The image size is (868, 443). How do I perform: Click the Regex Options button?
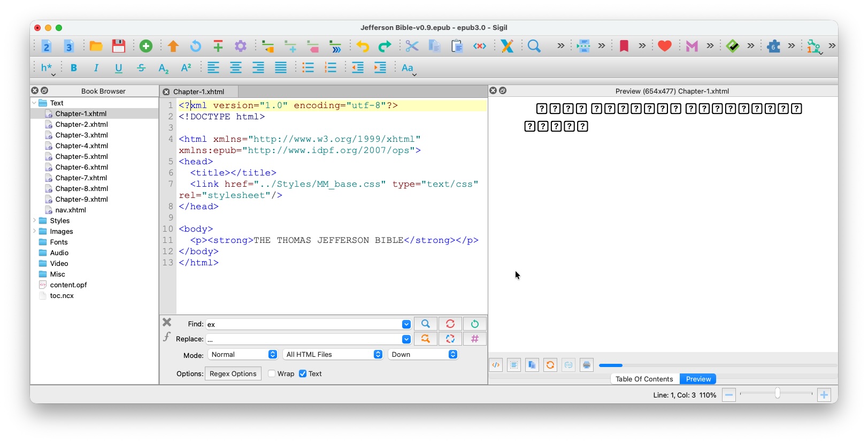pos(233,373)
